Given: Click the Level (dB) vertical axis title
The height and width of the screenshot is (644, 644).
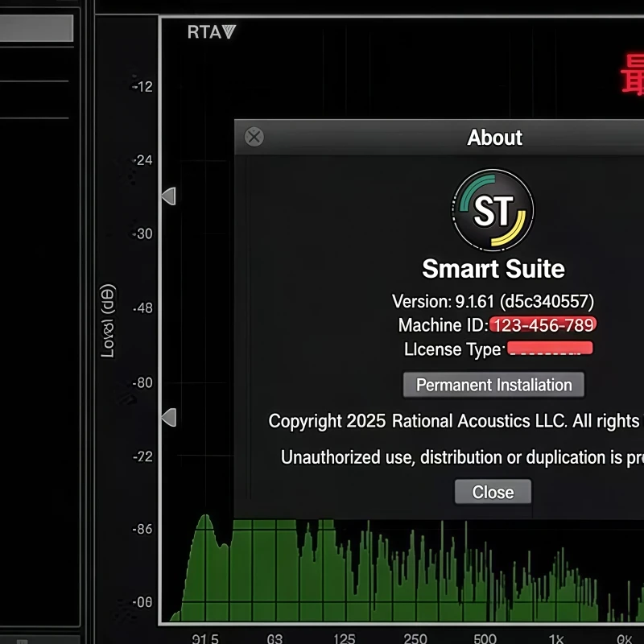Looking at the screenshot, I should click(x=108, y=320).
